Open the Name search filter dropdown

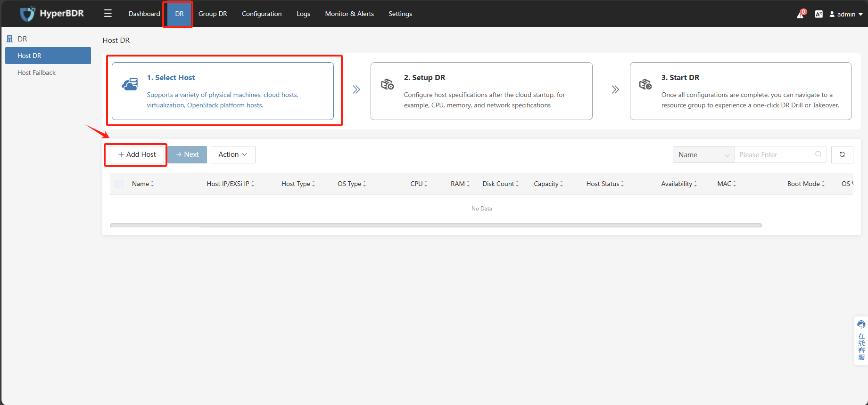(x=703, y=154)
